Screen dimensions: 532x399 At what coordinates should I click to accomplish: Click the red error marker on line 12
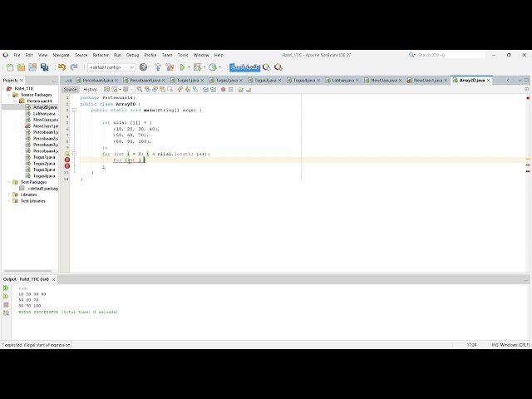67,166
